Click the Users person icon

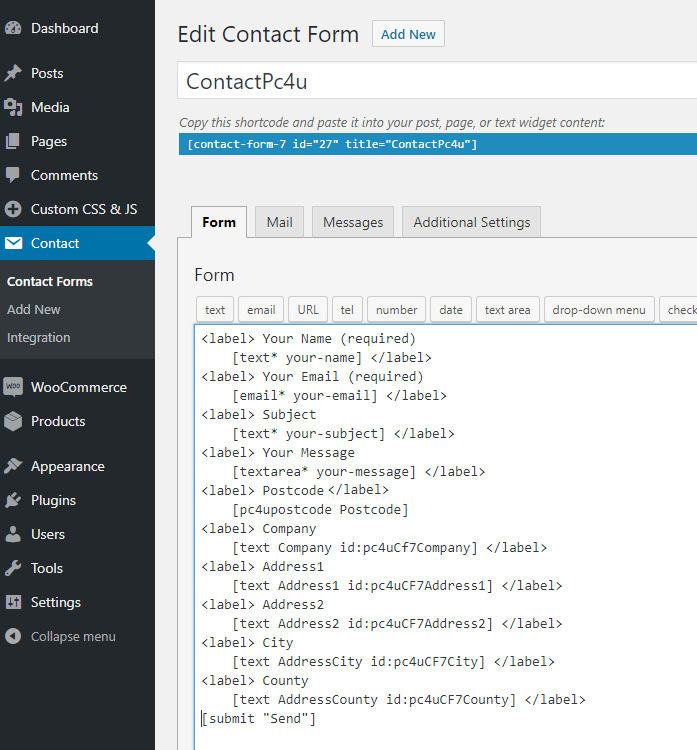[13, 534]
